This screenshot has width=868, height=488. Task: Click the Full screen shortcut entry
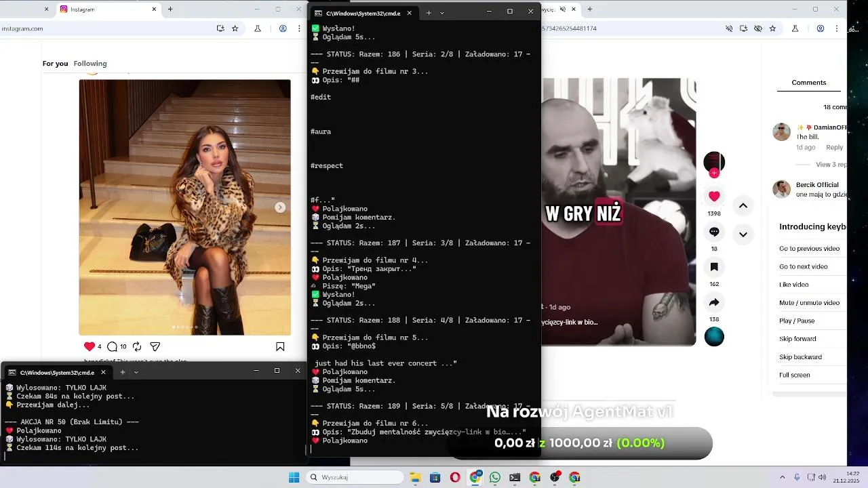tap(795, 375)
